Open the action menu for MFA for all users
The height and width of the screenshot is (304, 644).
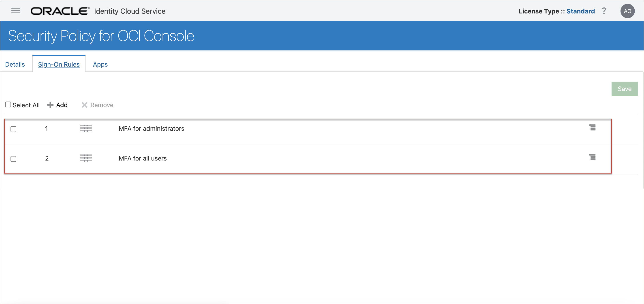(593, 158)
